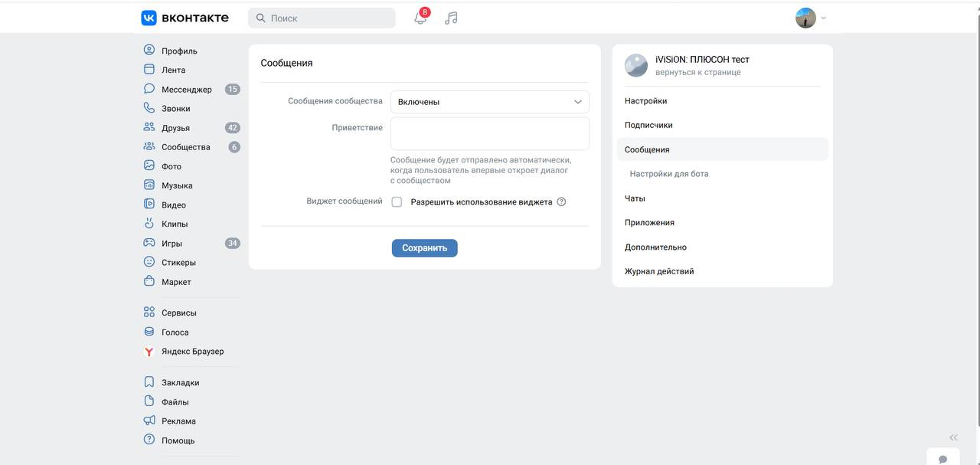
Task: Click the Звонки phone icon
Action: [x=149, y=108]
